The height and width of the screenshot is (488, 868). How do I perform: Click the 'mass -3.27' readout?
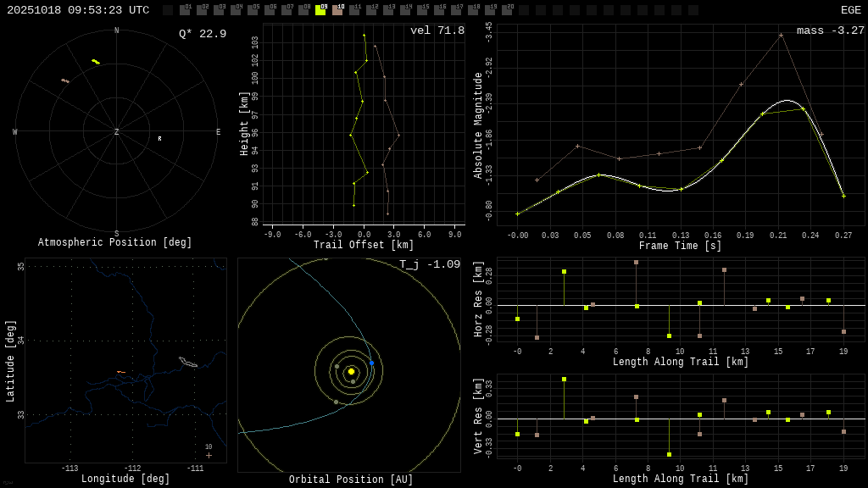[830, 30]
